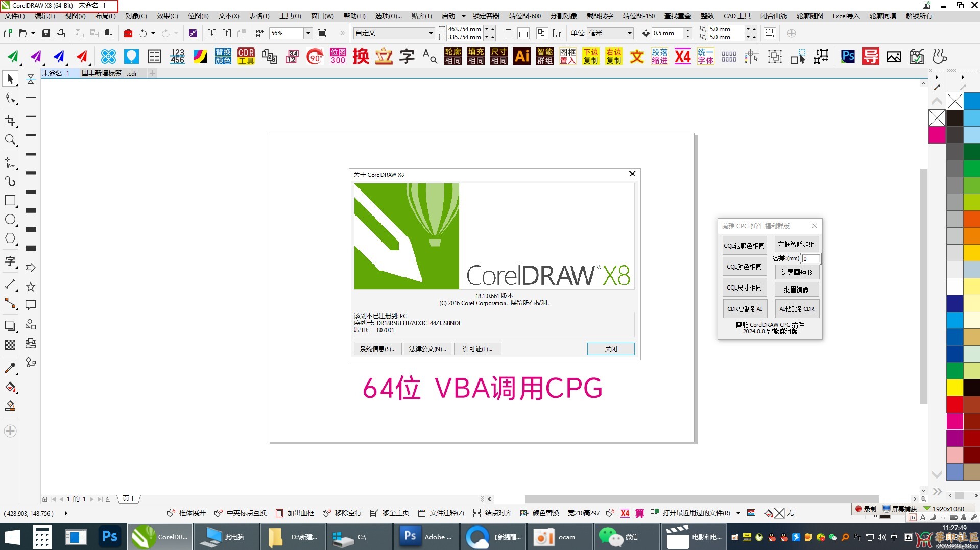Open the 文件(F) menu
980x550 pixels.
click(15, 16)
